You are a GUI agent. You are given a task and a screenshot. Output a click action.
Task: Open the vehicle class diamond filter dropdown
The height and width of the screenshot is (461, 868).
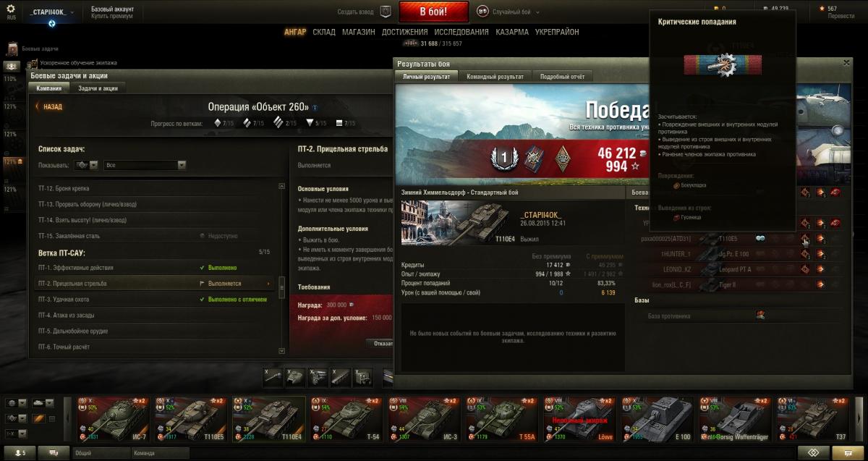(15, 418)
